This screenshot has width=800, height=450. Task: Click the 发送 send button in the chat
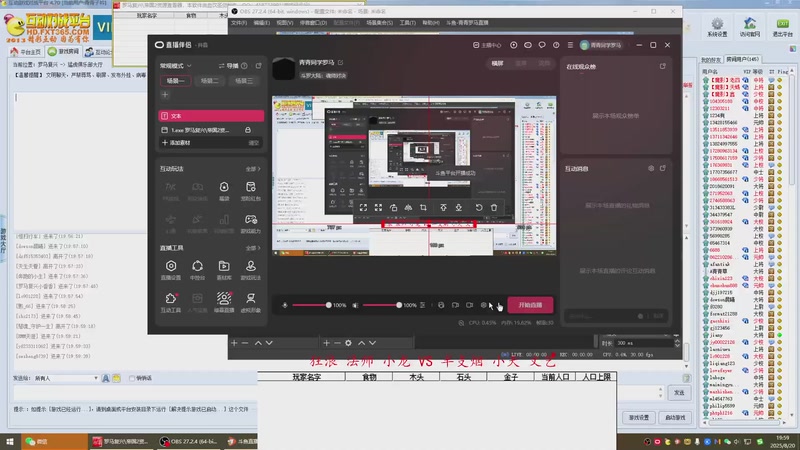(x=679, y=392)
